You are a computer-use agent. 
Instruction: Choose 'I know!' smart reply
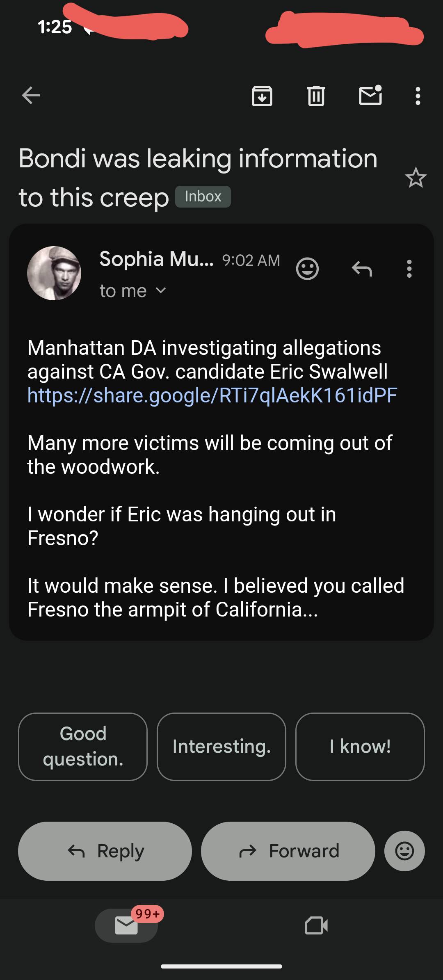[360, 747]
